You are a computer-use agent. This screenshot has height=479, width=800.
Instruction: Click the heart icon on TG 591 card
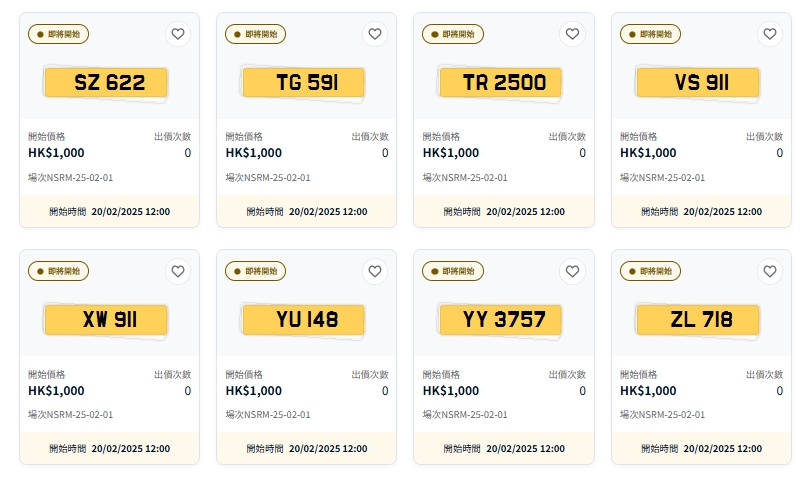point(375,34)
